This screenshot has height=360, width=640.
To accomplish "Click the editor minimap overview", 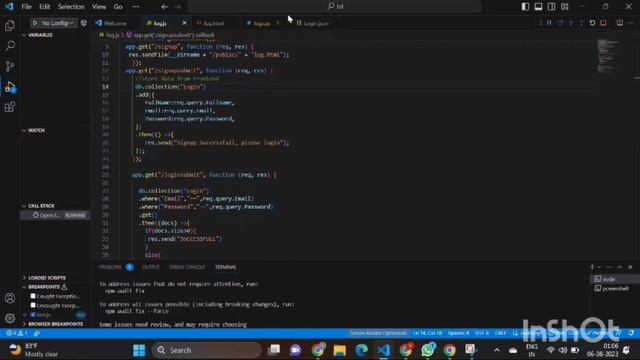I will coord(608,56).
